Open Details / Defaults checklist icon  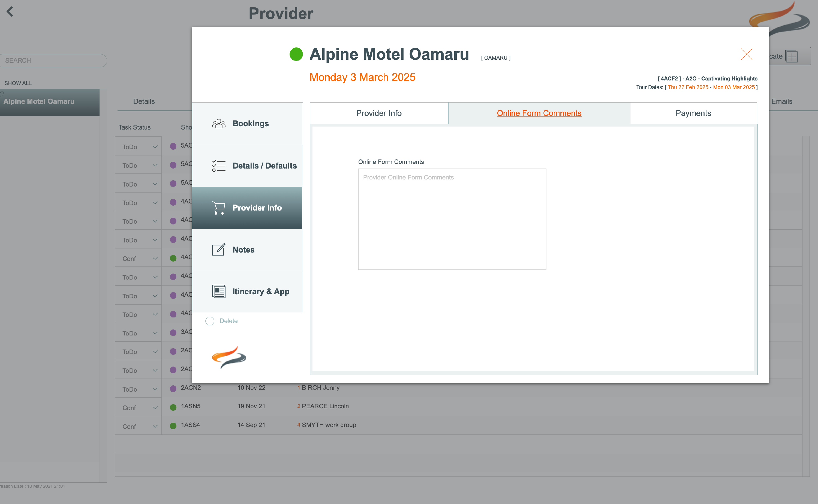tap(219, 166)
